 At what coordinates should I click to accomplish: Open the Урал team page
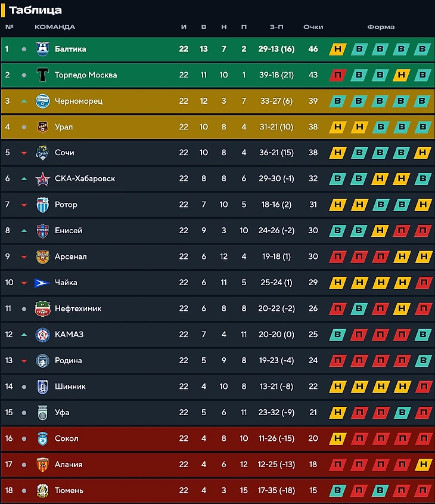(x=64, y=126)
